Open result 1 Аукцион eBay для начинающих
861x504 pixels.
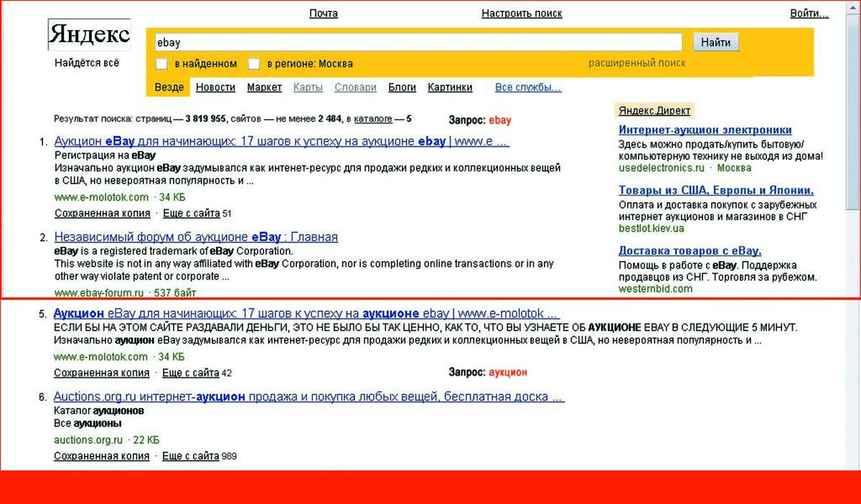(x=281, y=141)
